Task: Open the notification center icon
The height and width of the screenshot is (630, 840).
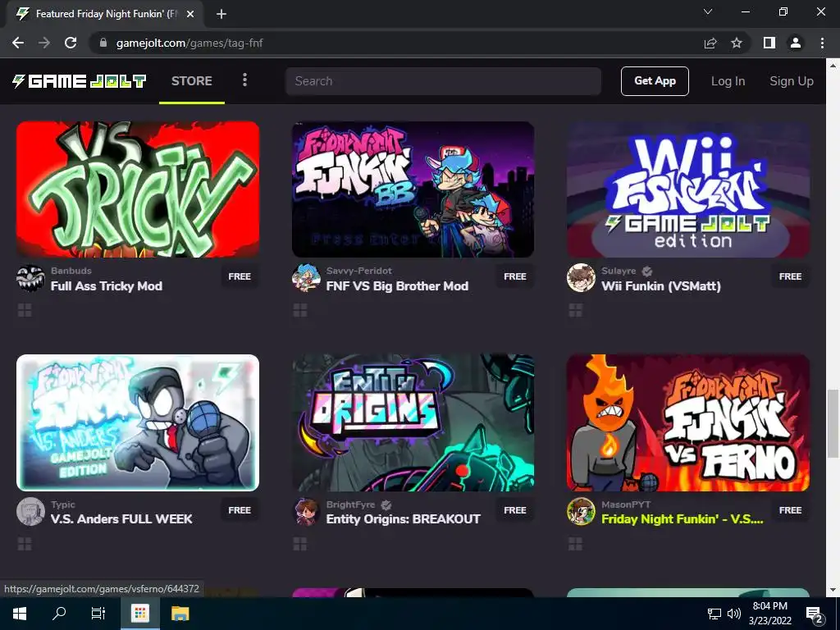Action: coord(815,614)
